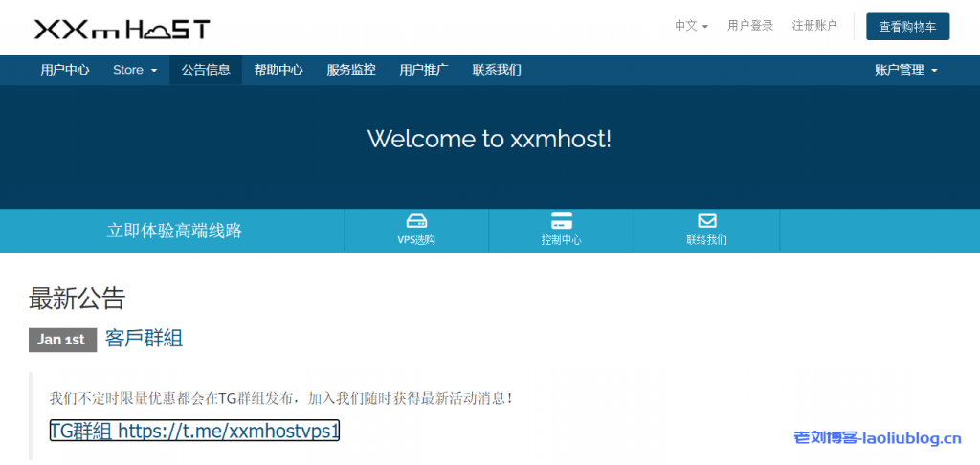Image resolution: width=980 pixels, height=465 pixels.
Task: Open 帮助中心 from navigation bar
Action: coord(278,70)
